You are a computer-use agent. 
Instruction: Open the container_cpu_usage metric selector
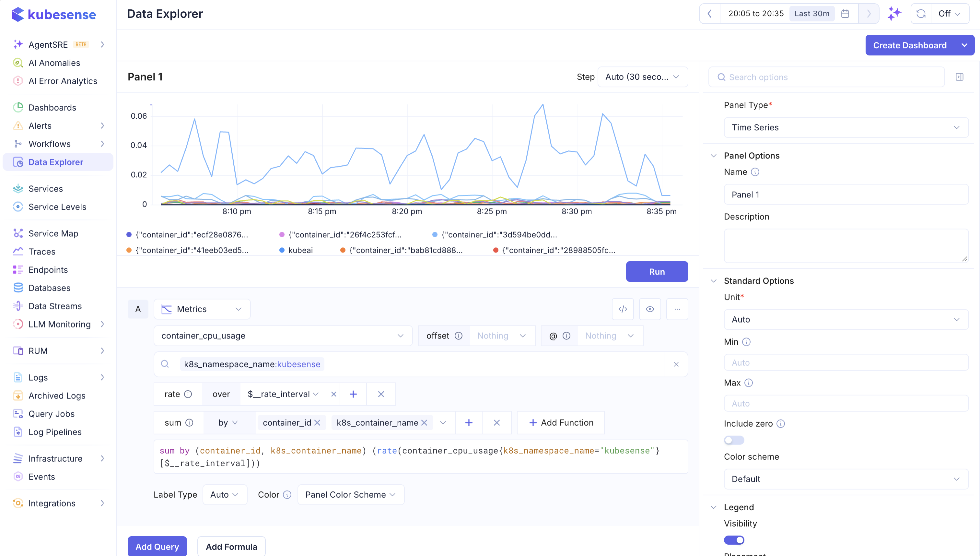coord(283,336)
